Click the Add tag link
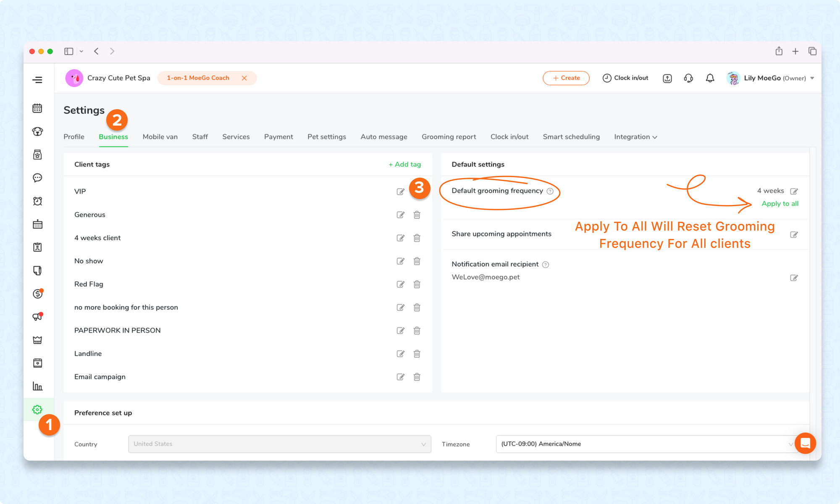The image size is (840, 504). tap(404, 165)
